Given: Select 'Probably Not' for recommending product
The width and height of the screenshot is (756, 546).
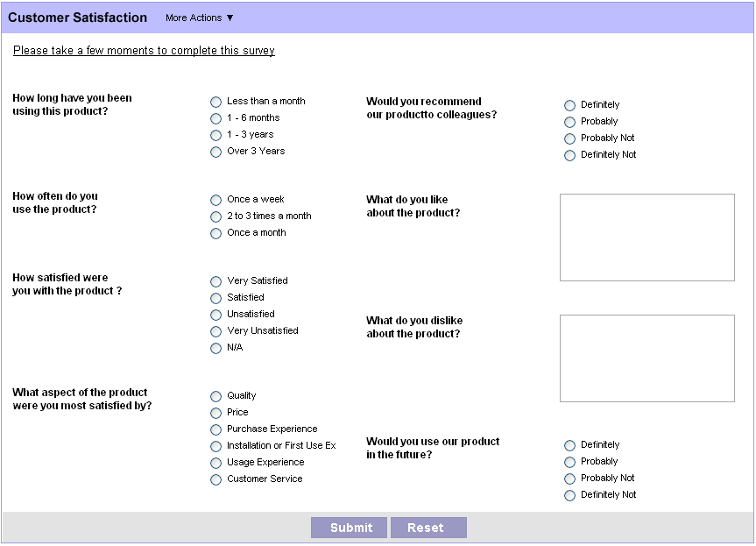Looking at the screenshot, I should 570,138.
